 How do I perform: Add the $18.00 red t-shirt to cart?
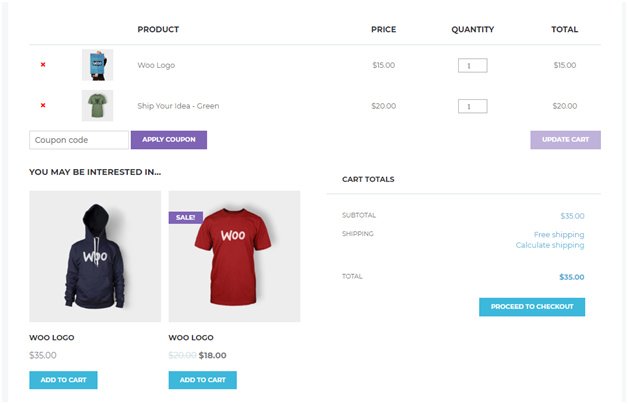point(203,380)
